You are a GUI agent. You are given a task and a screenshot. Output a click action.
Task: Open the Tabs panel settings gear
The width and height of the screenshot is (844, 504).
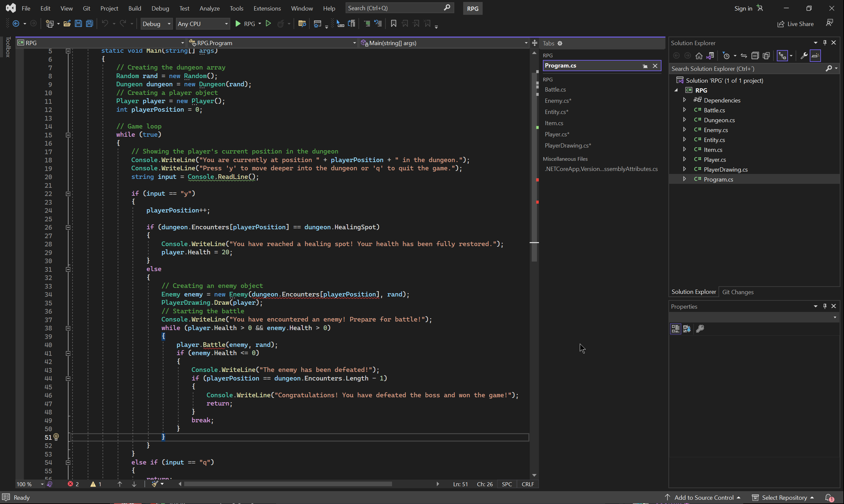pos(560,43)
